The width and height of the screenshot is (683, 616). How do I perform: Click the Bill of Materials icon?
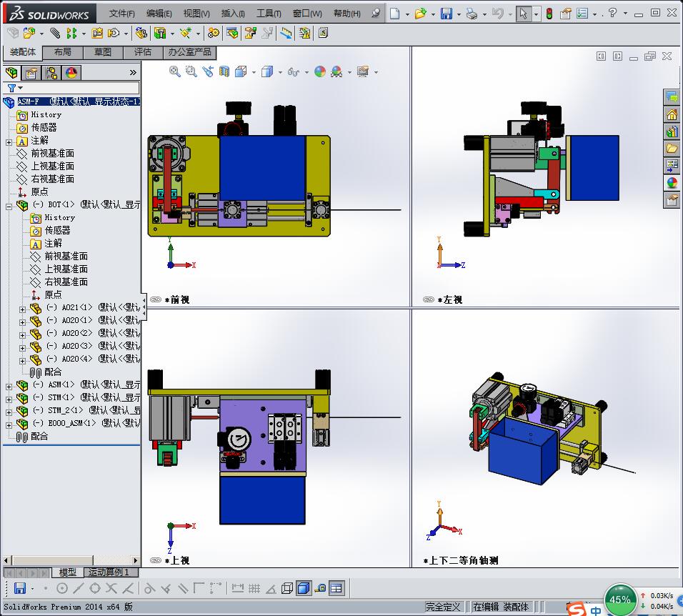pos(233,33)
